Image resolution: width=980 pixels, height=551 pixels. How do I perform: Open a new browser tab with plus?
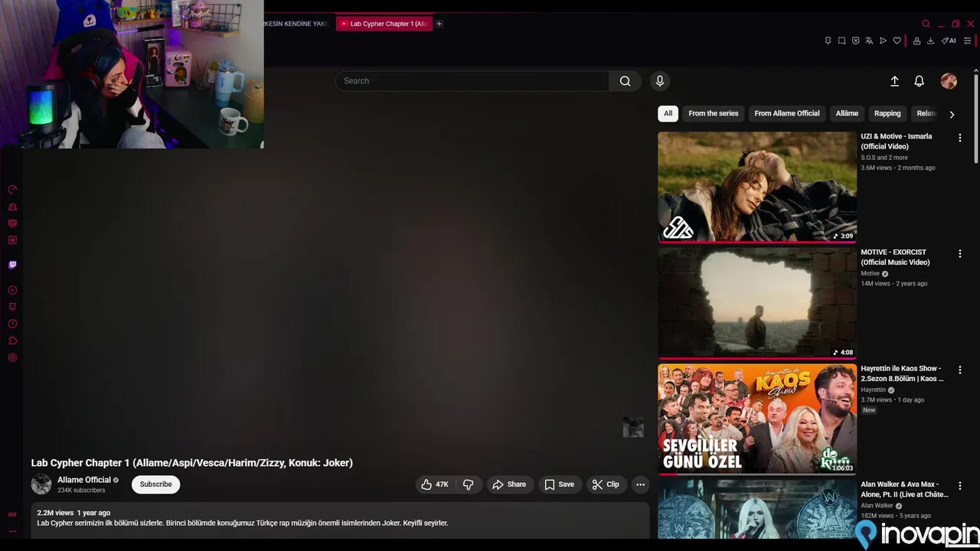439,24
